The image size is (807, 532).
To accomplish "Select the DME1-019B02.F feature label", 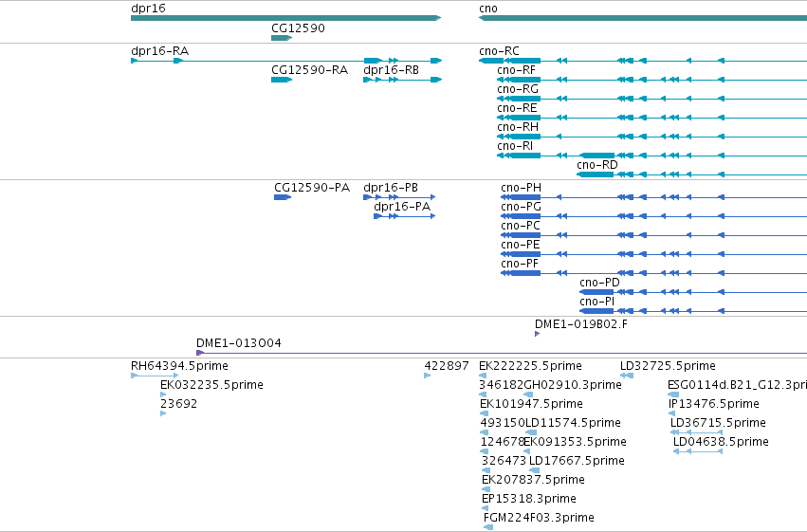I will tap(581, 324).
